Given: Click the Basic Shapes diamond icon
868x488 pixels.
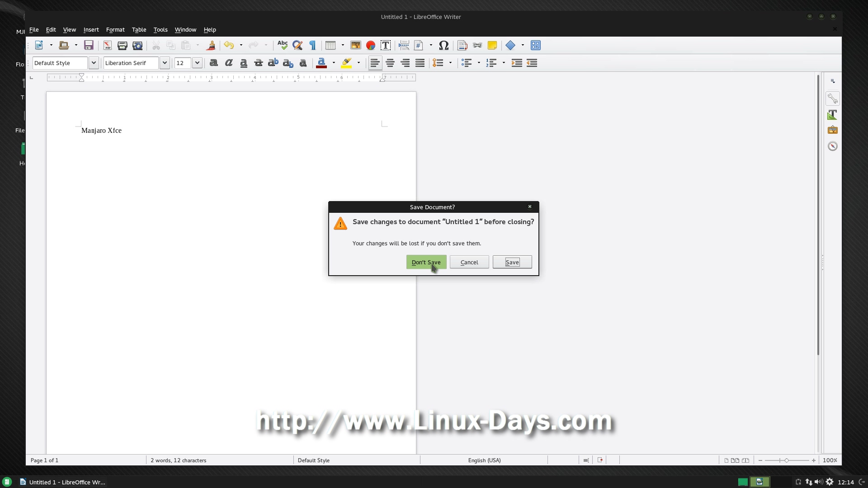Looking at the screenshot, I should tap(510, 45).
